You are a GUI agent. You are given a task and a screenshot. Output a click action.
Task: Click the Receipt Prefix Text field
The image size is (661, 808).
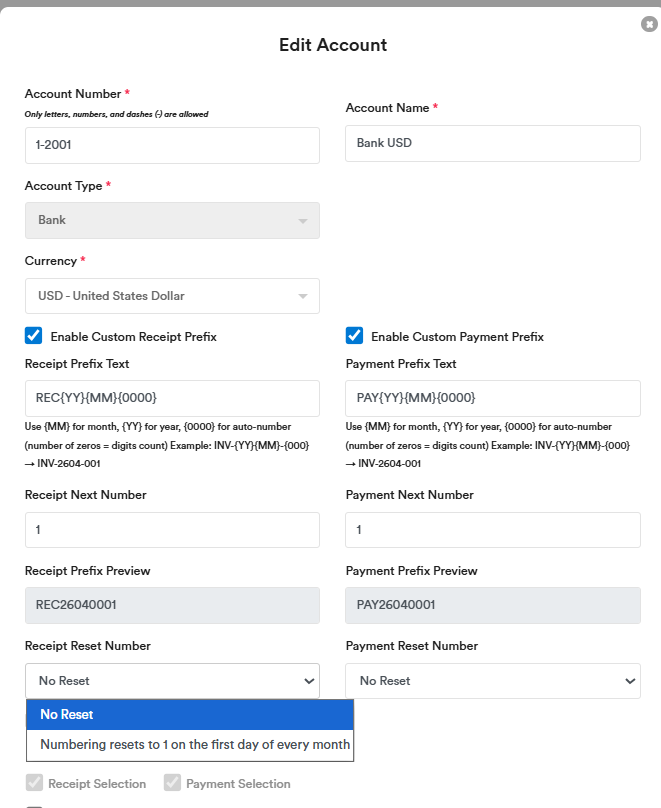click(x=172, y=398)
